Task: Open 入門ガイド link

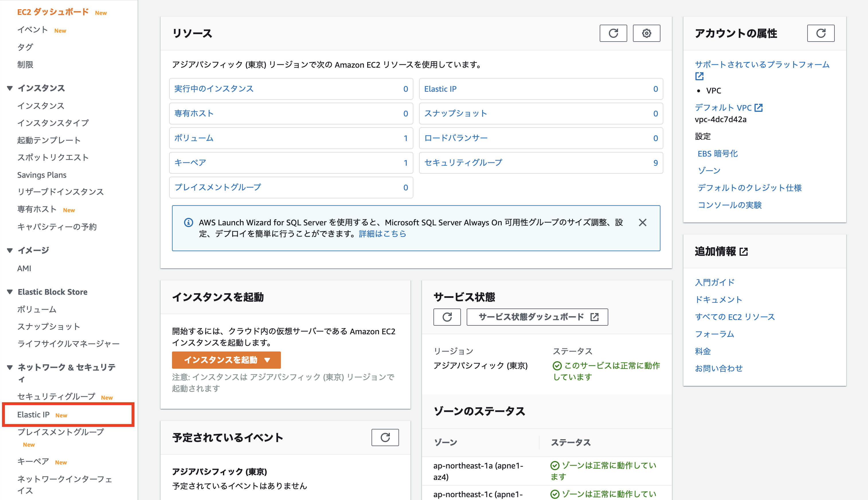Action: pyautogui.click(x=715, y=283)
